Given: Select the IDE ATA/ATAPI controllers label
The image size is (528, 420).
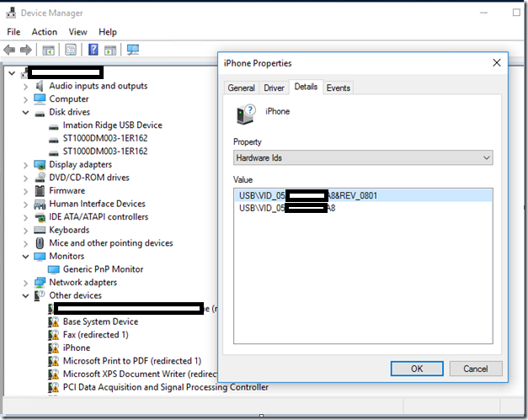Looking at the screenshot, I should [x=99, y=217].
